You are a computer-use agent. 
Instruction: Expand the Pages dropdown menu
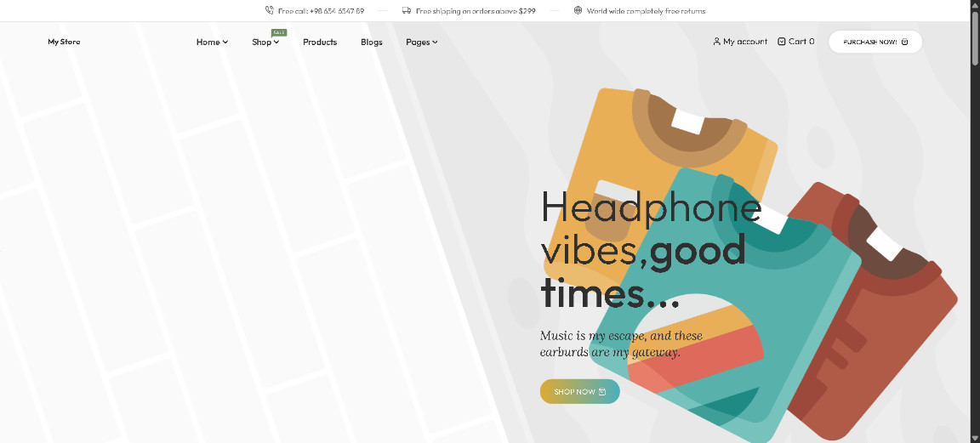tap(421, 42)
